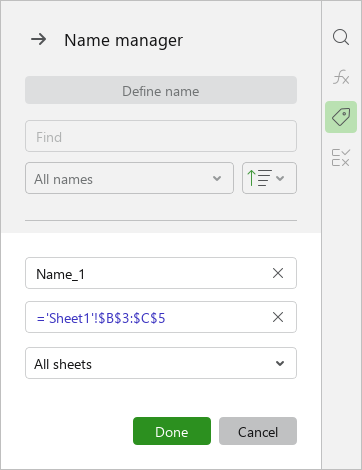Open the search sidebar icon

(x=341, y=37)
